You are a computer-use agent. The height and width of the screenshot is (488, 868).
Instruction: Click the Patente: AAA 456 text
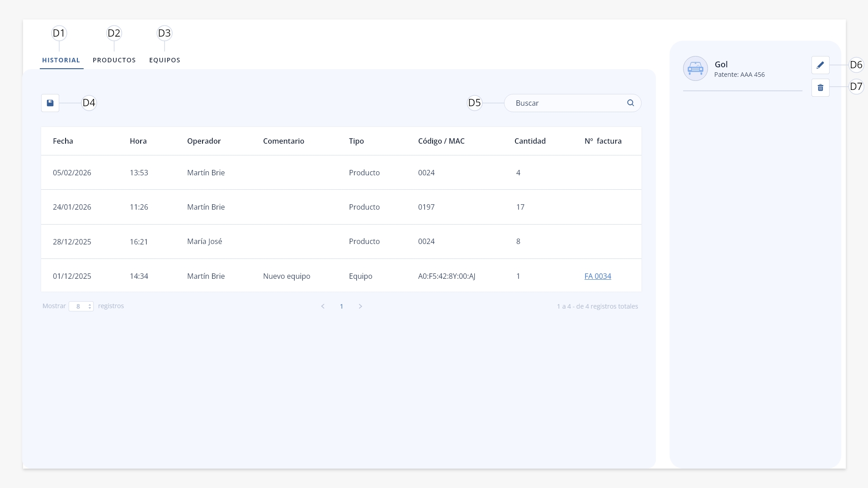[x=740, y=75]
